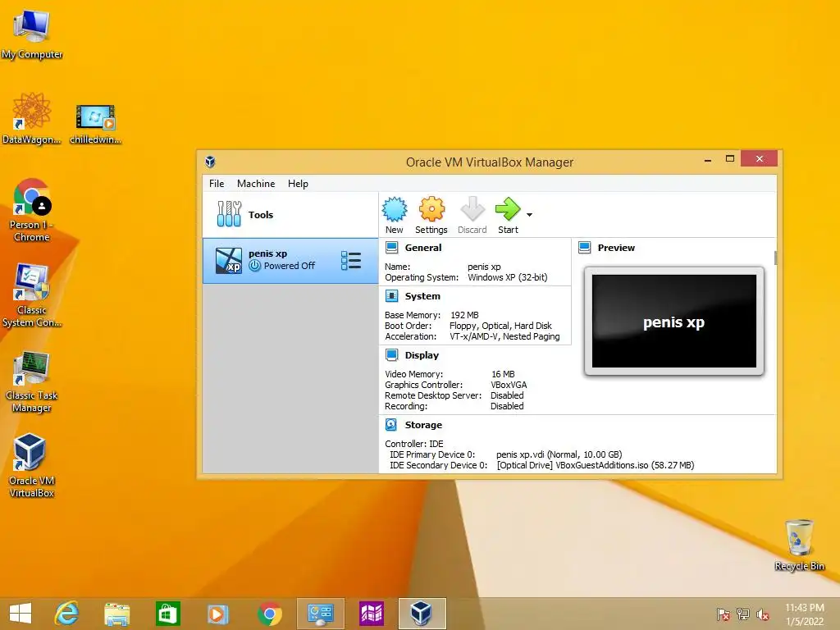Open the System section heading link
This screenshot has height=630, width=840.
(422, 295)
